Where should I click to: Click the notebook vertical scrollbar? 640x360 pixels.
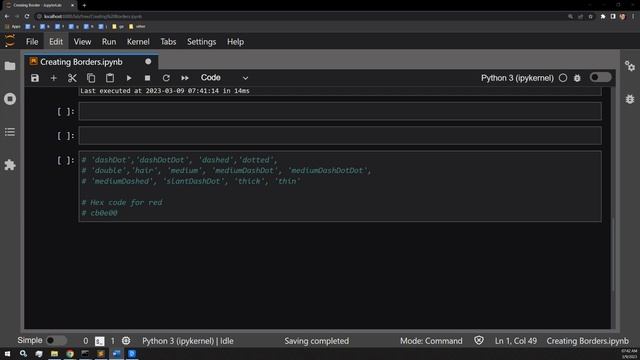pos(613,255)
